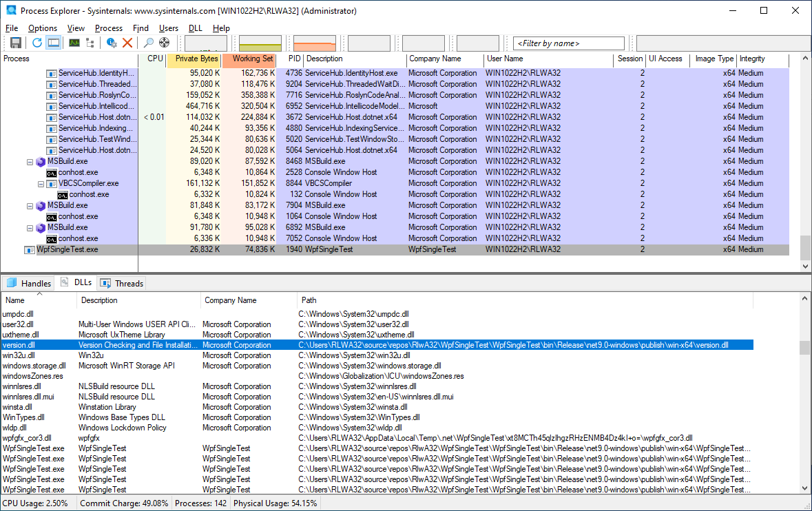This screenshot has height=511, width=812.
Task: Click the red X Kill Process icon
Action: (x=127, y=43)
